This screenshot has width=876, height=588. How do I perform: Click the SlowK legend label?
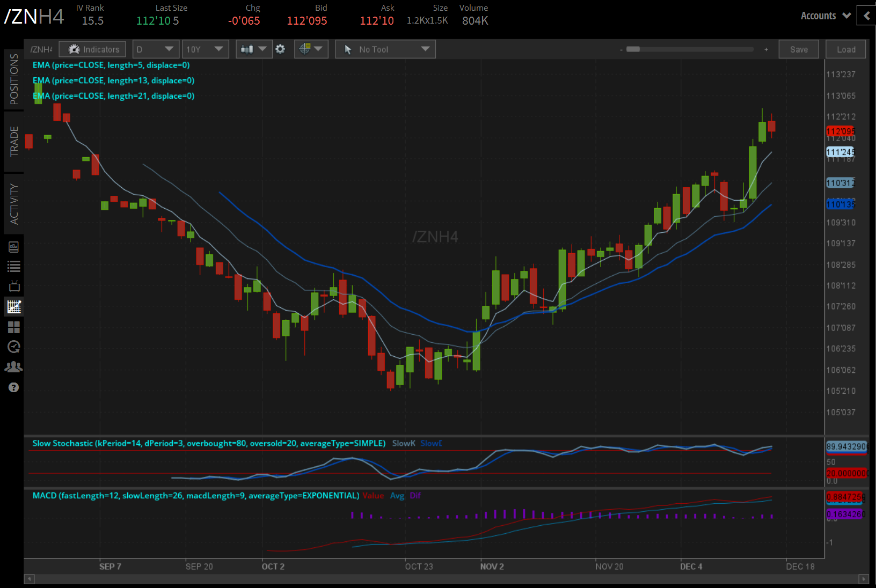tap(404, 443)
